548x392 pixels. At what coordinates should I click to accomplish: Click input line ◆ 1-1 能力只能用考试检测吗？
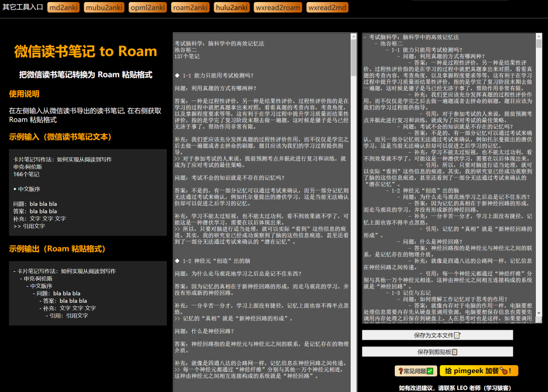click(214, 75)
